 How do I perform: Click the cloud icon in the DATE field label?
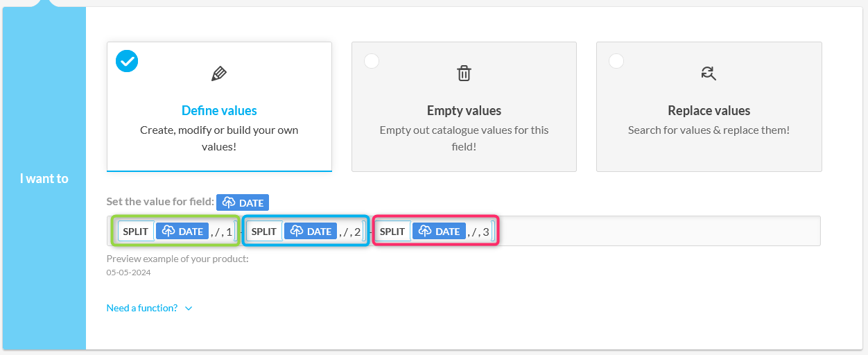tap(228, 202)
